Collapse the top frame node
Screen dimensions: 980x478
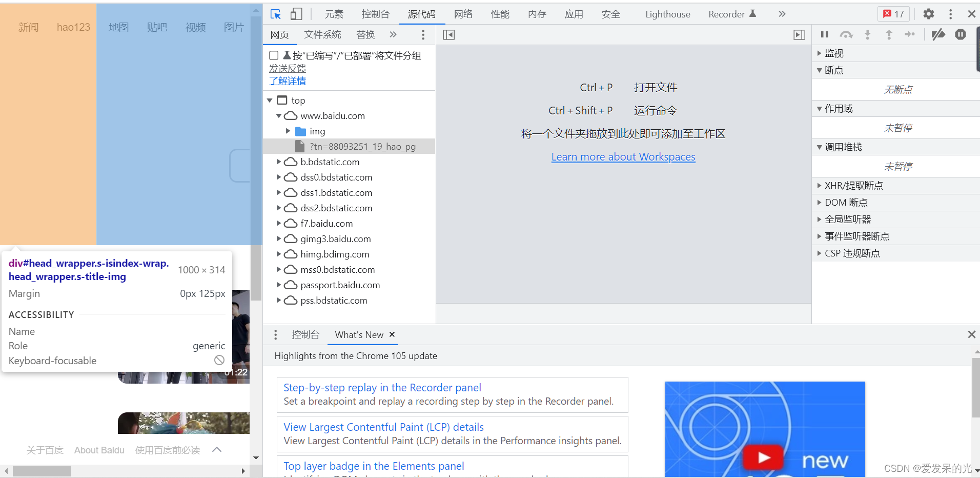tap(270, 101)
